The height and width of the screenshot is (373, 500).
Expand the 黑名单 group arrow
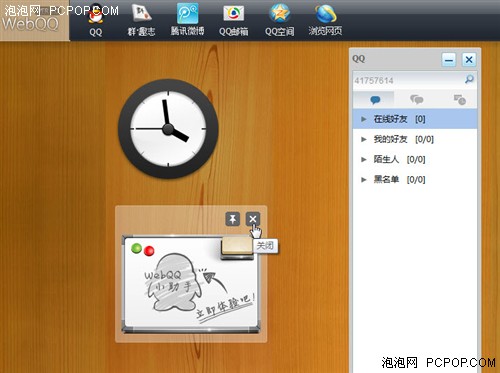point(364,179)
